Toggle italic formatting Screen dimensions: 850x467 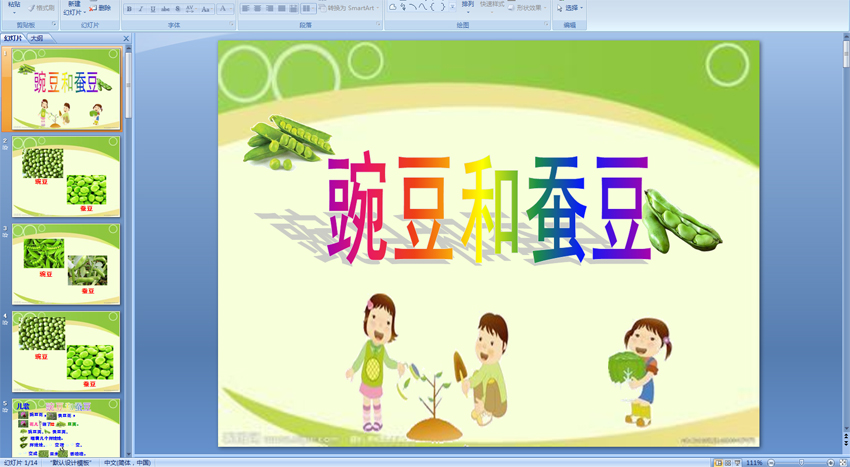[x=140, y=9]
